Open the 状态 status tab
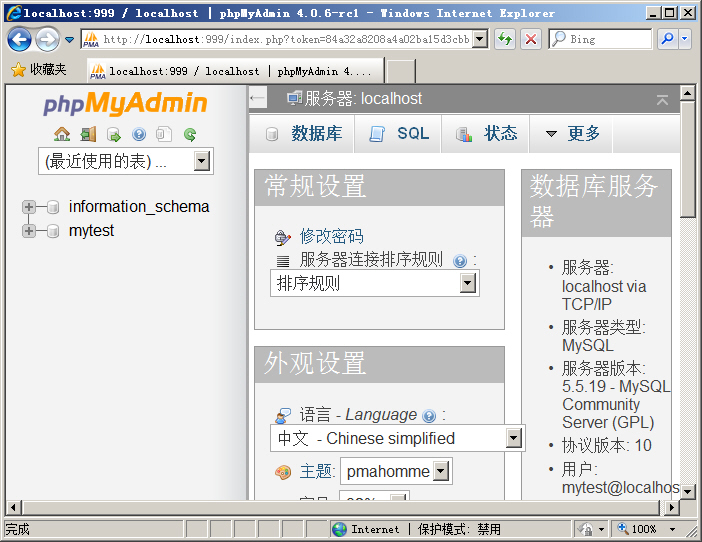This screenshot has height=542, width=702. [486, 134]
